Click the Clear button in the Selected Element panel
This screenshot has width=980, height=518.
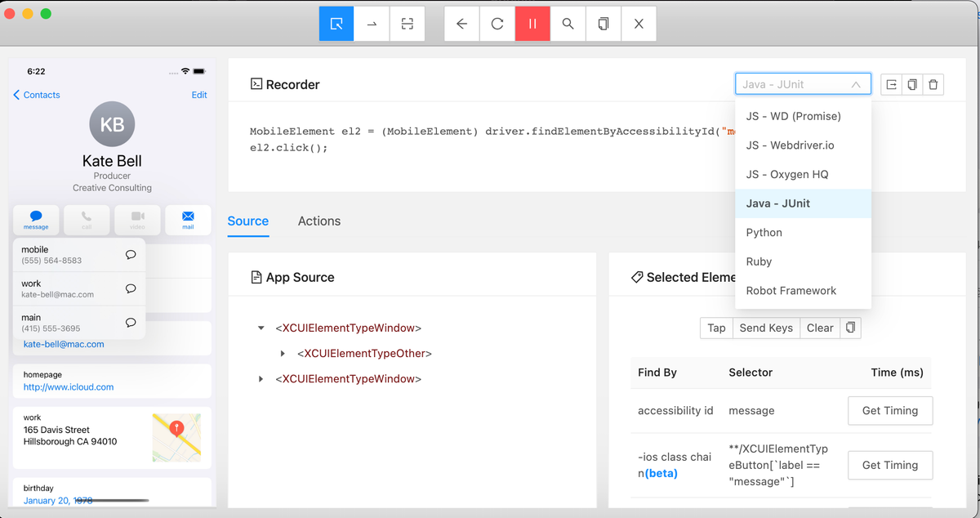[x=820, y=328]
